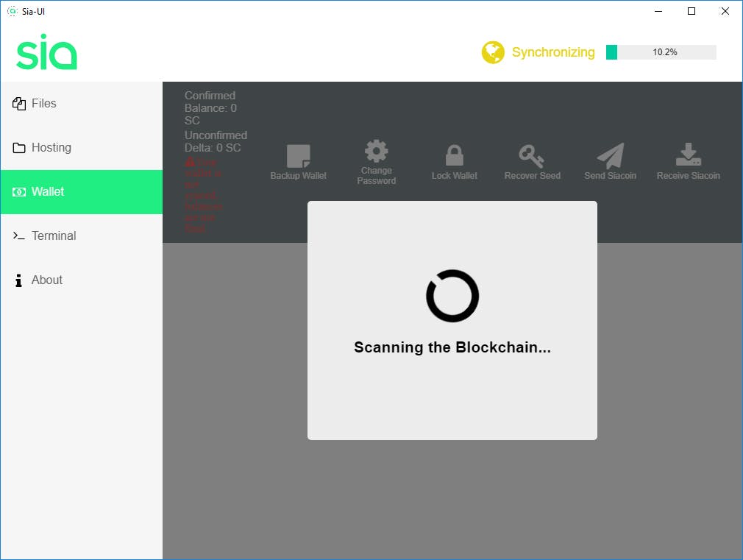Click the Scanning the Blockchain text

452,347
